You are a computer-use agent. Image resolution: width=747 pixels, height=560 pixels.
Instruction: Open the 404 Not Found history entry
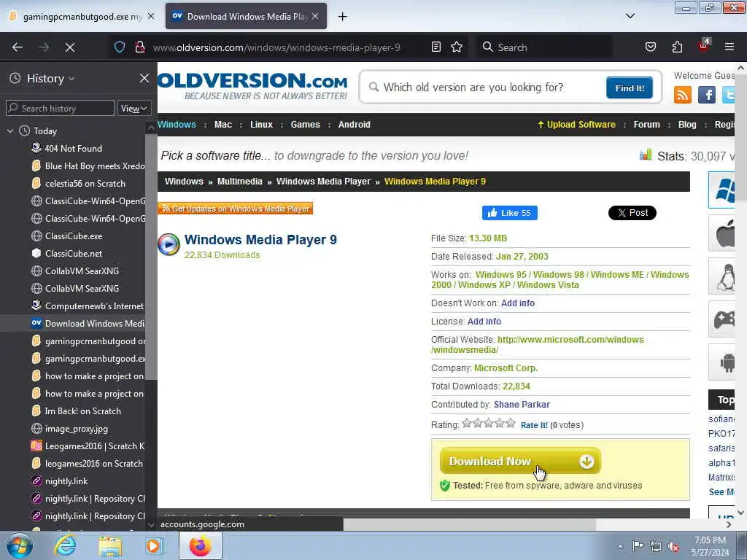point(74,149)
